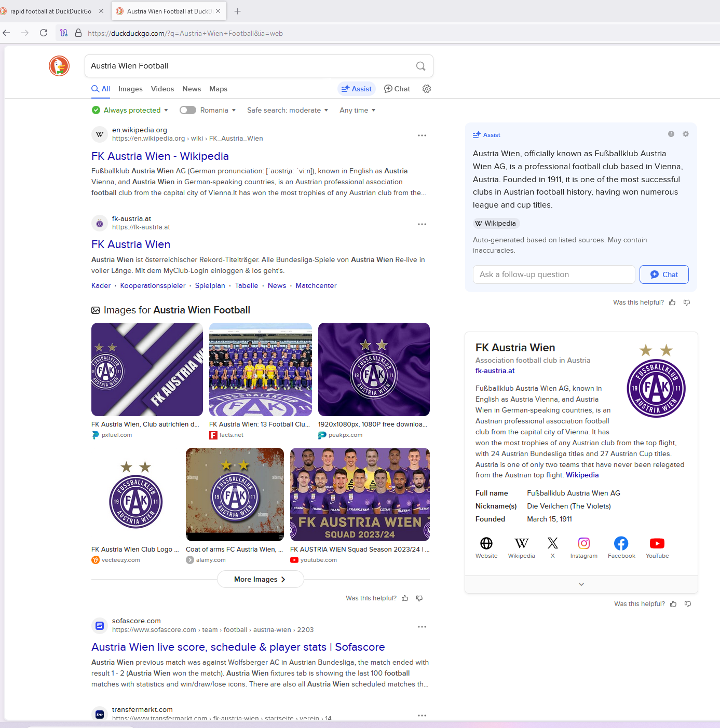Open FK Austria Wien - Wikipedia result
Viewport: 720px width, 728px height.
coord(160,156)
